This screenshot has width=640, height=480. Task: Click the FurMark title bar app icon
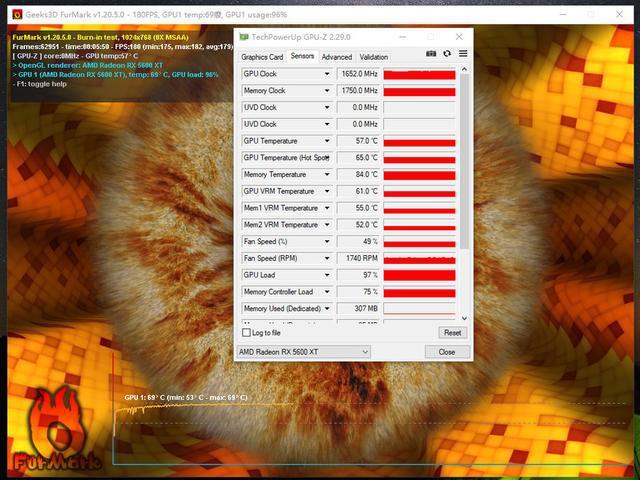pyautogui.click(x=17, y=15)
